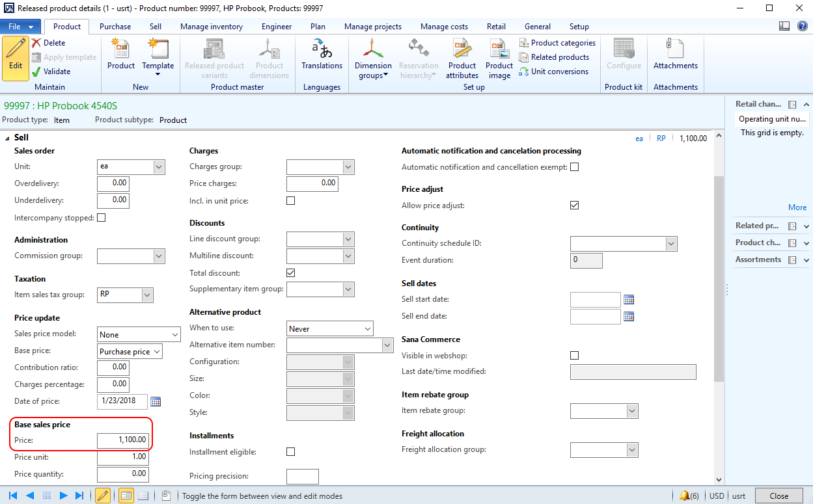Image resolution: width=813 pixels, height=504 pixels.
Task: Toggle edit mode pencil in status bar
Action: (x=103, y=496)
